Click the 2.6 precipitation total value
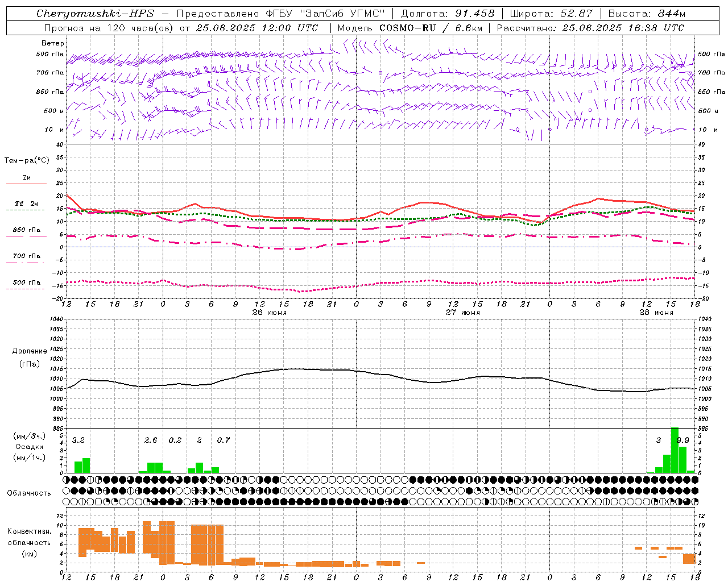The image size is (728, 582). tap(151, 440)
